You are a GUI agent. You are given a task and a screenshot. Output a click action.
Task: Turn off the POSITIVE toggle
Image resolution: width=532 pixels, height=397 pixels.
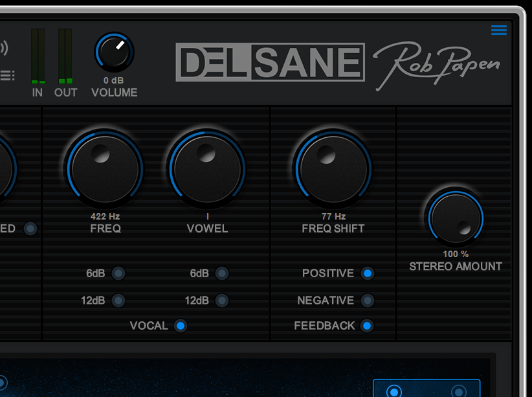click(368, 273)
